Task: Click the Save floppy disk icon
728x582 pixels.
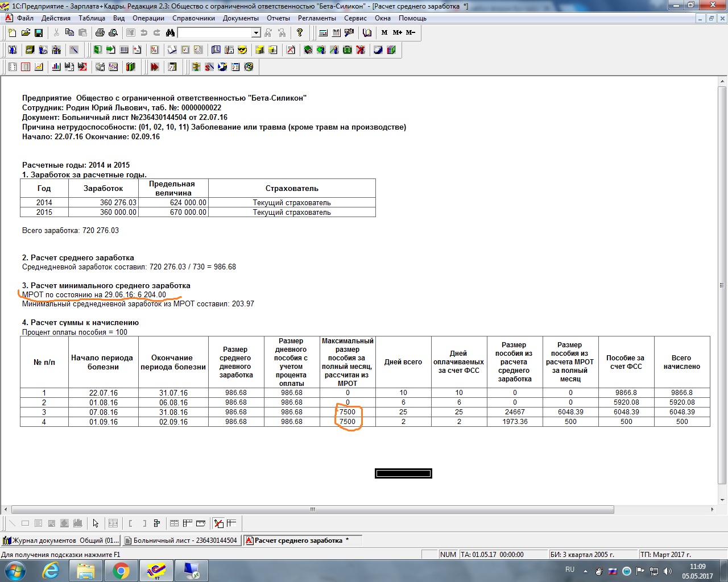Action: click(x=39, y=33)
